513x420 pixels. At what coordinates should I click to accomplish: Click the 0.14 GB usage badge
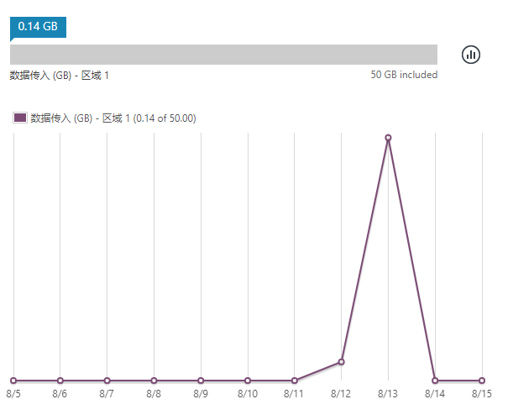point(38,27)
